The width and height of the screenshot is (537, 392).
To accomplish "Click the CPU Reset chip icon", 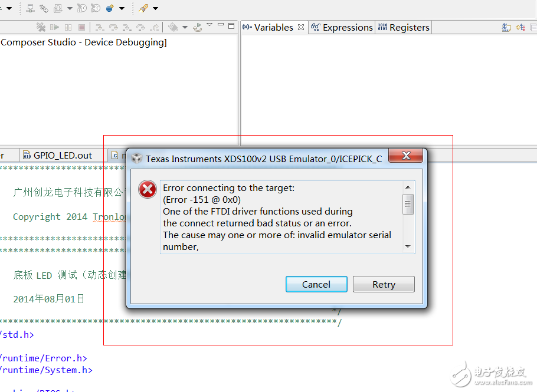I will tap(173, 27).
